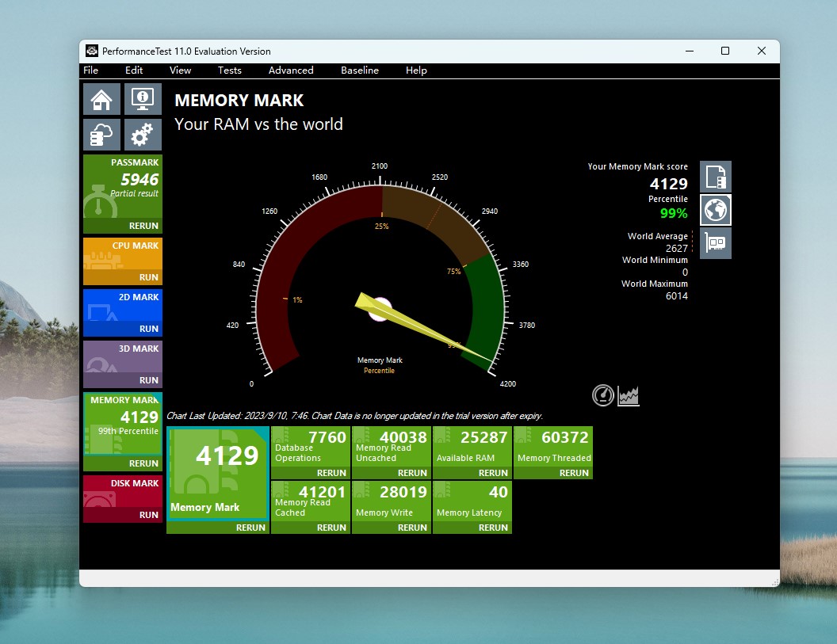Click the PerformanceTest app icon in title bar
Screen dimensions: 837x644
(92, 51)
